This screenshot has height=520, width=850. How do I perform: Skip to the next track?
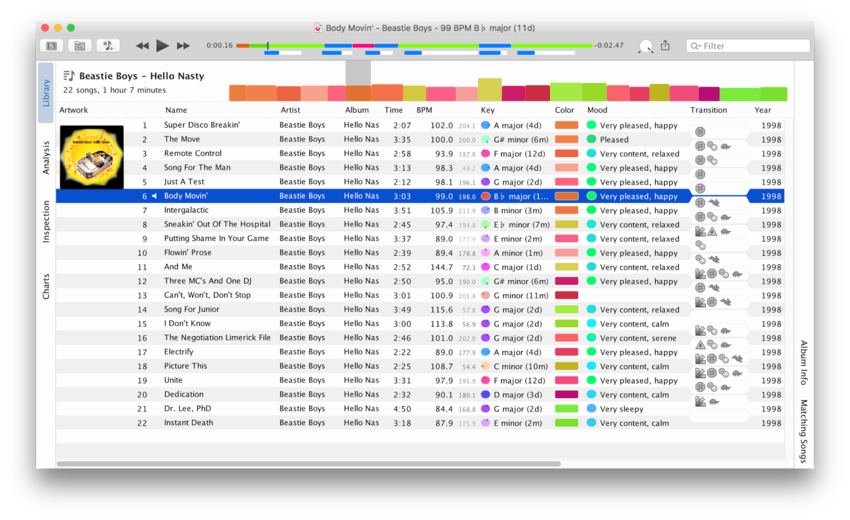183,46
